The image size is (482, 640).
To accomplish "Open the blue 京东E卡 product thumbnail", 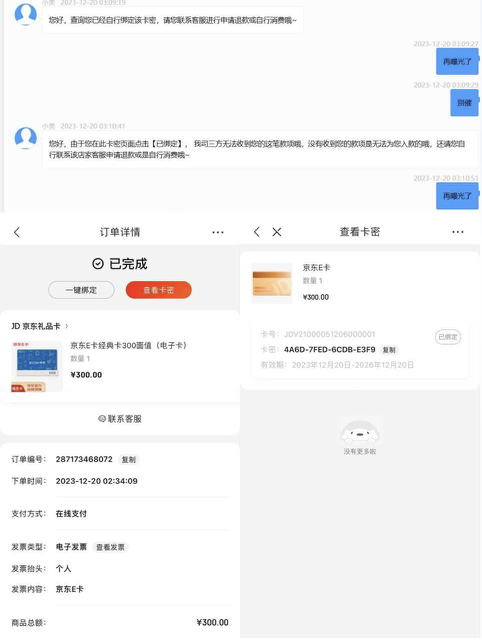I will [x=37, y=367].
